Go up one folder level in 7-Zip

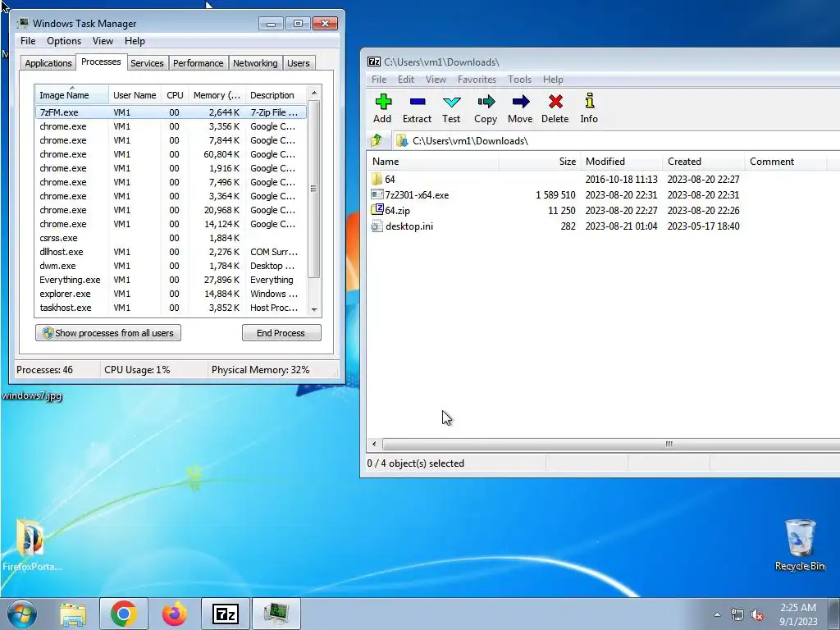pos(377,140)
